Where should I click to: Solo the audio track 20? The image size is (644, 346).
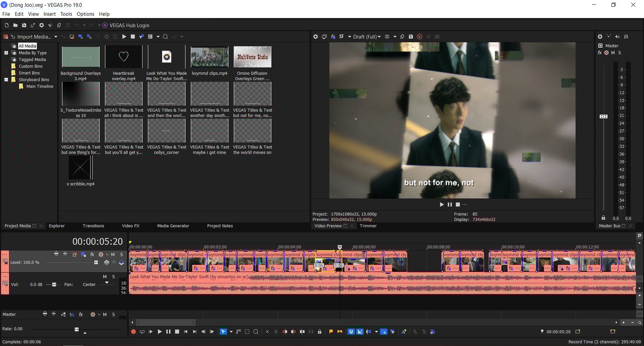click(113, 277)
